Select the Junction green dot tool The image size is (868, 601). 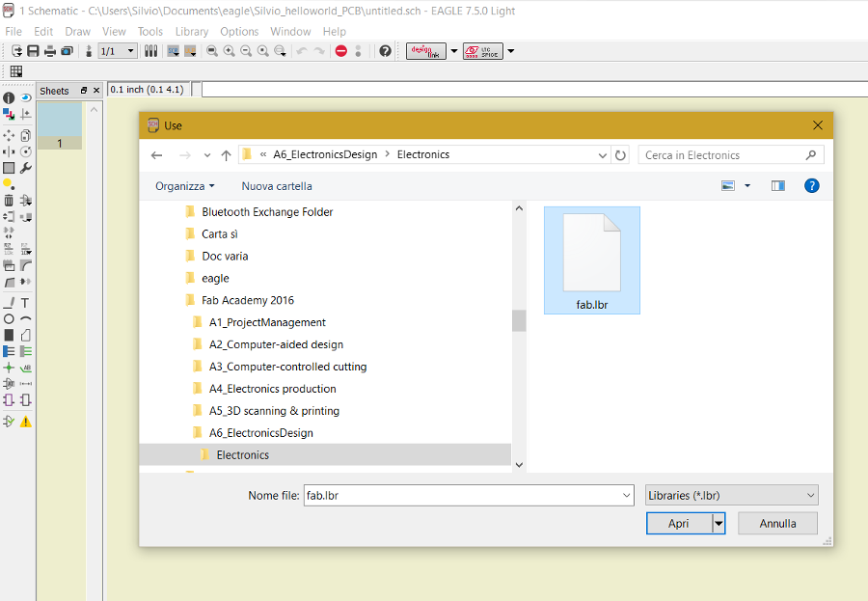coord(9,368)
